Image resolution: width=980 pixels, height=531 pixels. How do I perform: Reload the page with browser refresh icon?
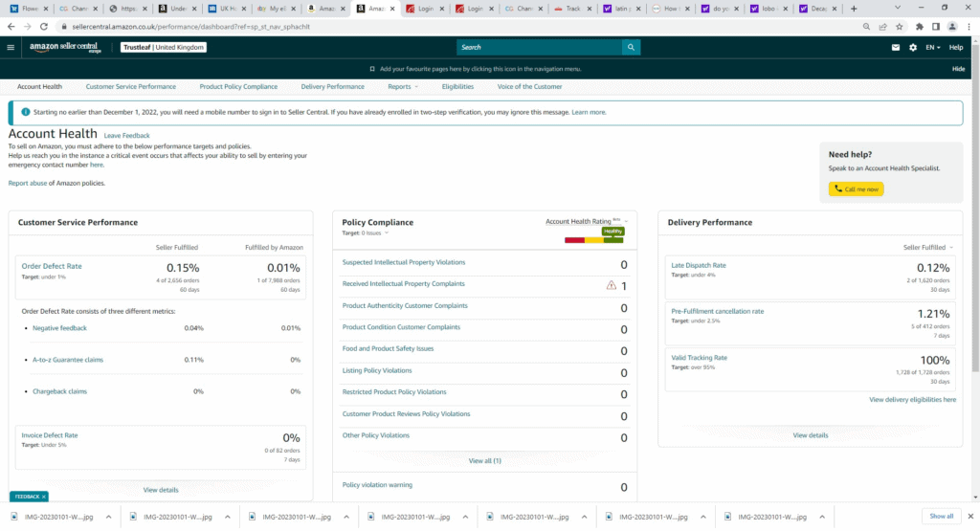[45, 27]
